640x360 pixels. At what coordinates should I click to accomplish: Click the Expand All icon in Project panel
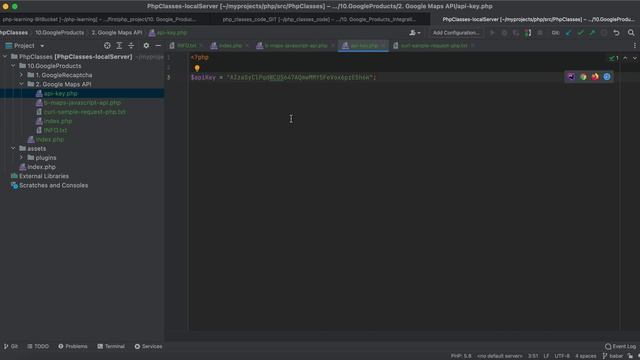click(119, 46)
